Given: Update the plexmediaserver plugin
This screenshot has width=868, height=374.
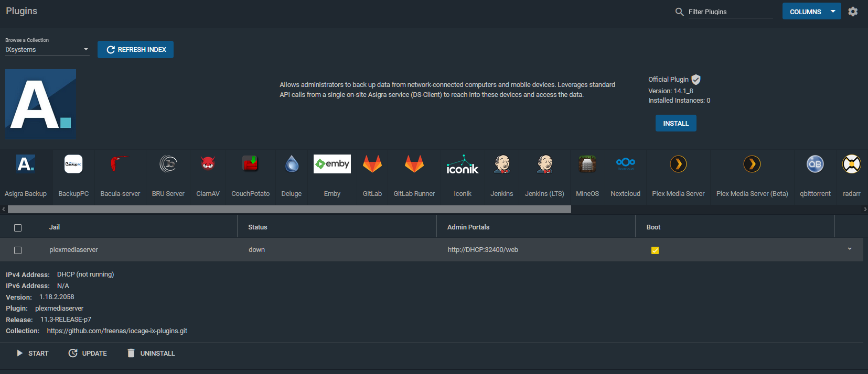Looking at the screenshot, I should (88, 354).
